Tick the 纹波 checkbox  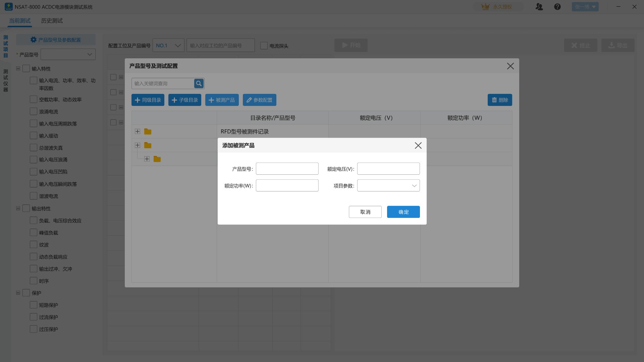[x=34, y=245]
